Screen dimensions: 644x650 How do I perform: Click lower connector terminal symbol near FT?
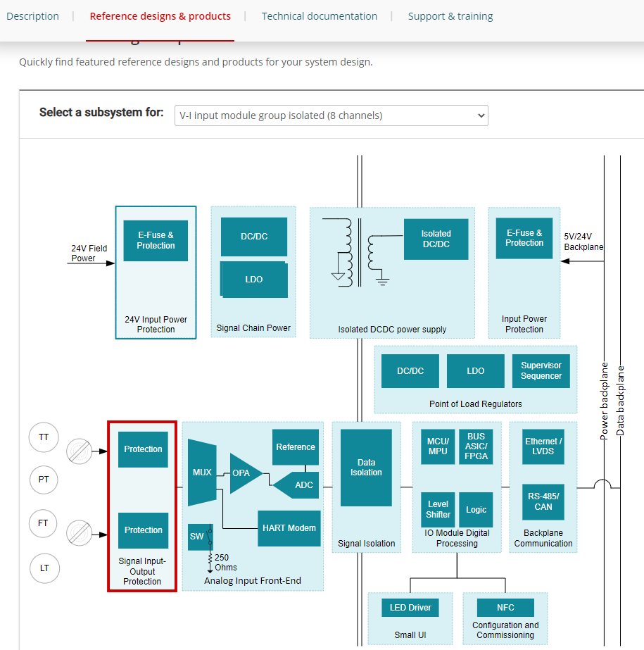click(79, 533)
